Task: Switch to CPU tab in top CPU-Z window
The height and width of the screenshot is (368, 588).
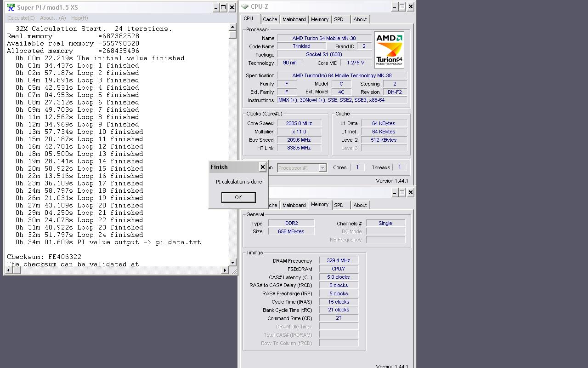Action: tap(249, 19)
